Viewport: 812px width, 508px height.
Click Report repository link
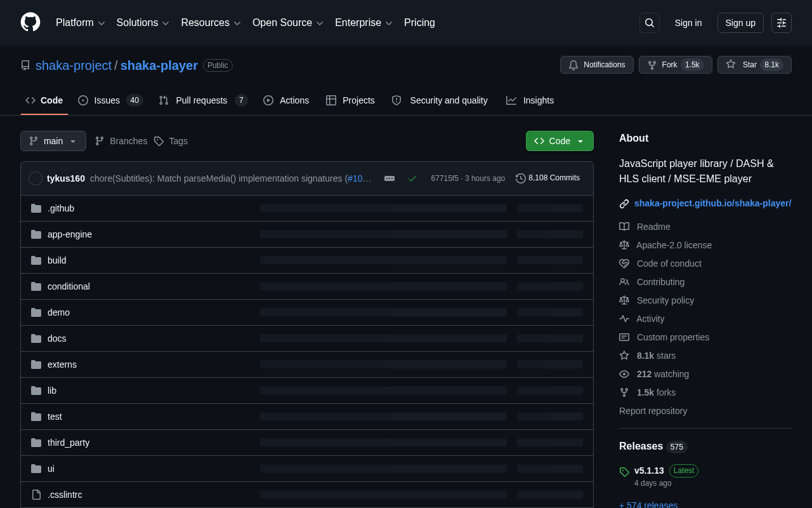(x=653, y=411)
